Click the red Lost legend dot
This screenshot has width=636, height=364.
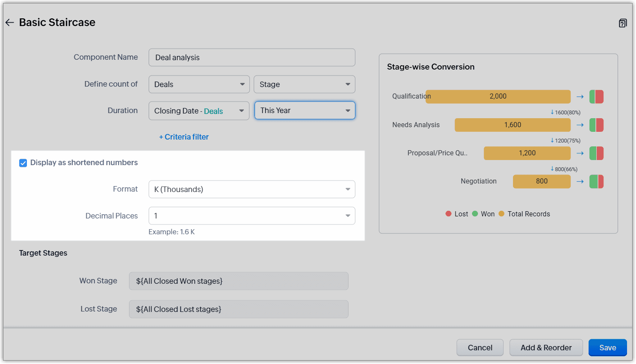pos(448,214)
